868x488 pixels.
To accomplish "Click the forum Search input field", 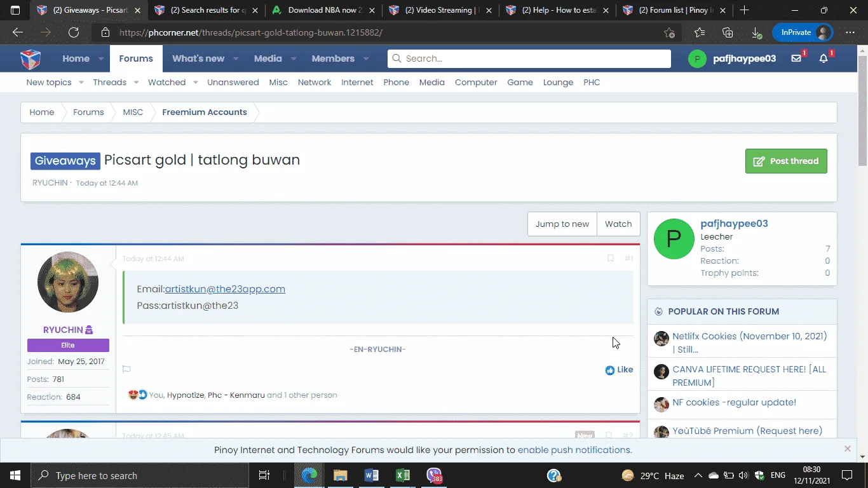I will coord(529,58).
